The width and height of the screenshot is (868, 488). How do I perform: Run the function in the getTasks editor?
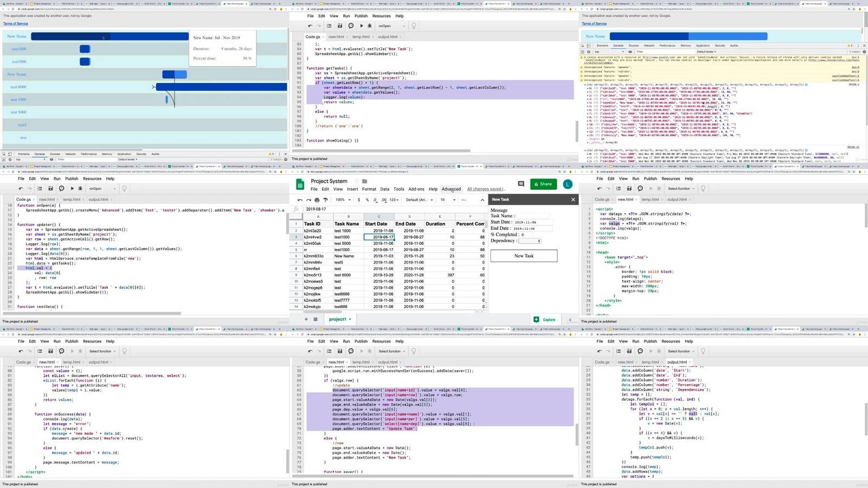361,26
